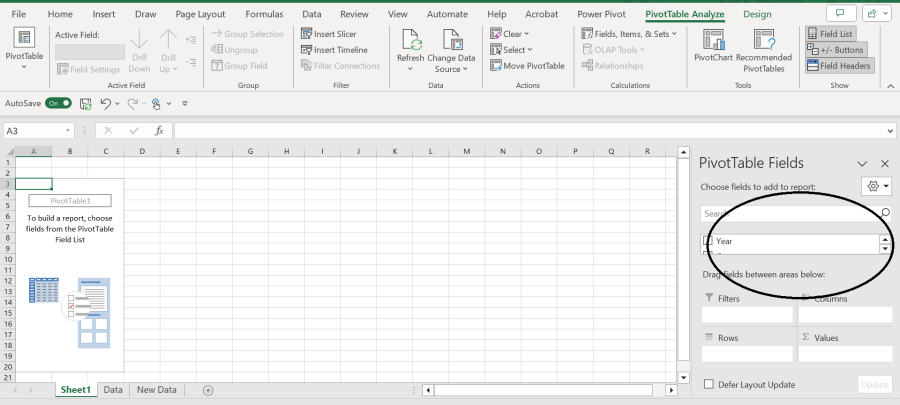Screen dimensions: 900x405
Task: Click the Field Settings button
Action: 88,69
